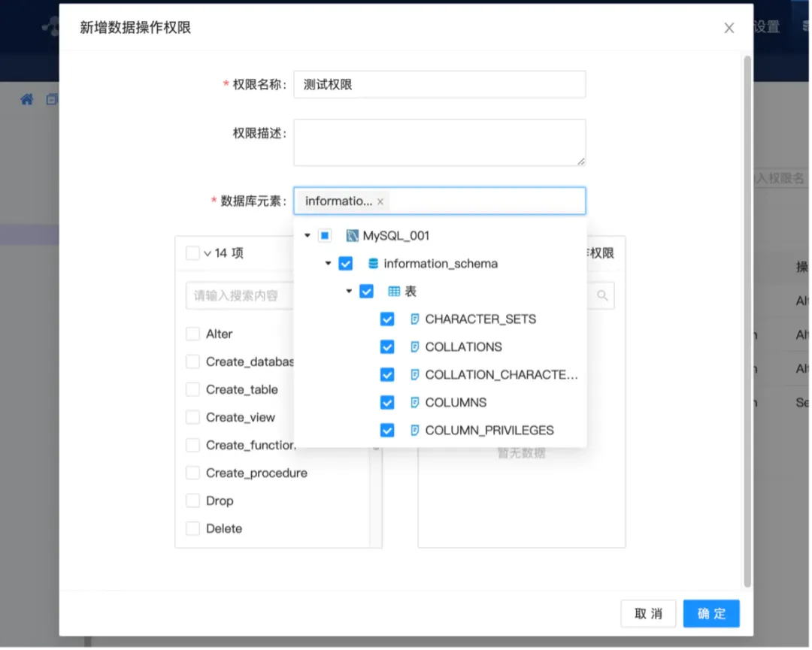Click the CHARACTER_SETS table icon

point(414,319)
